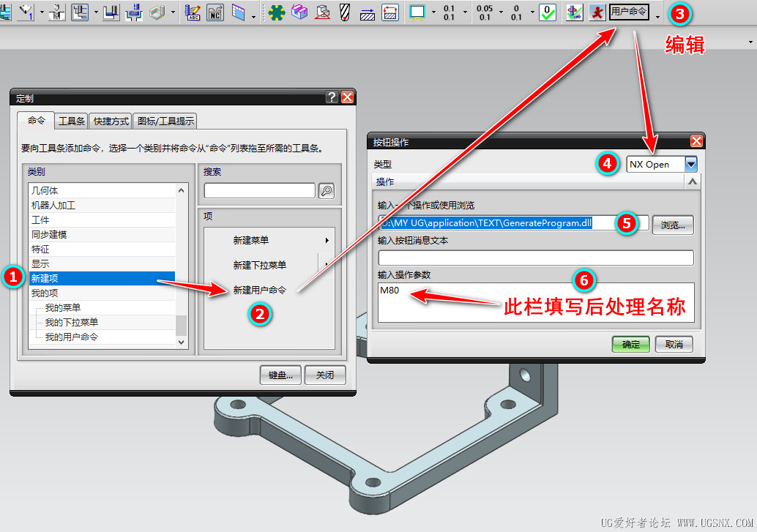Select 我的菜单 tree item
Image resolution: width=757 pixels, height=532 pixels.
coord(63,307)
